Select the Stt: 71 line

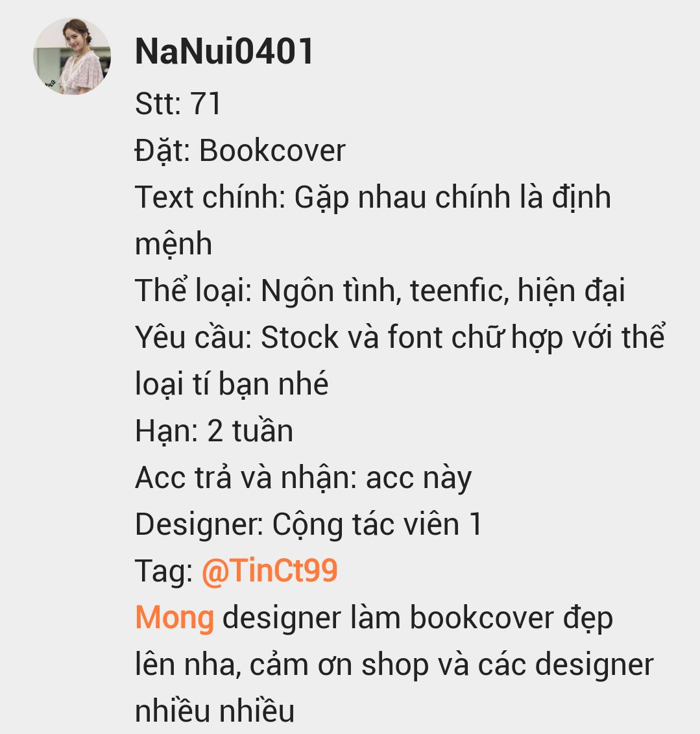178,103
